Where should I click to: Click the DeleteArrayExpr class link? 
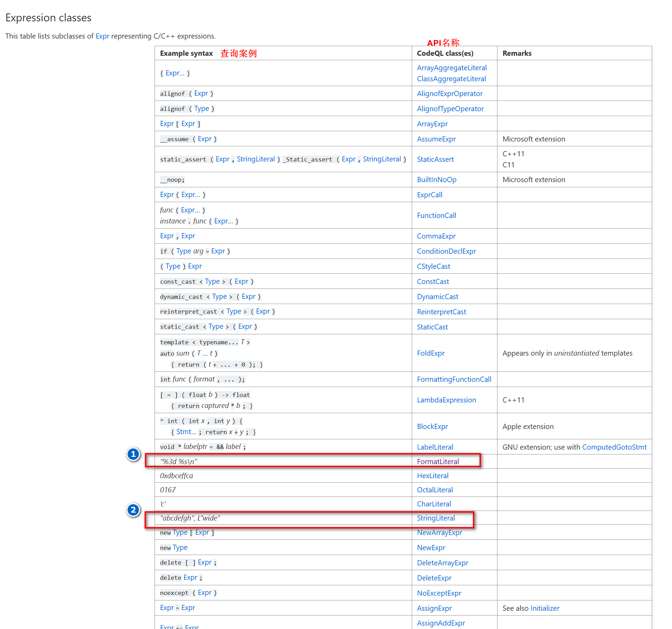442,563
